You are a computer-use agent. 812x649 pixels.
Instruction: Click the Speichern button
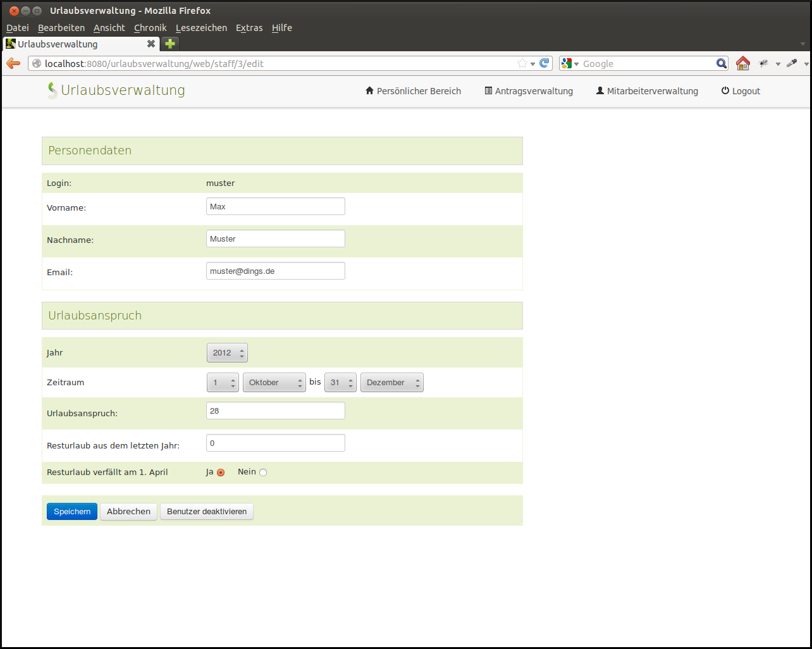tap(72, 511)
